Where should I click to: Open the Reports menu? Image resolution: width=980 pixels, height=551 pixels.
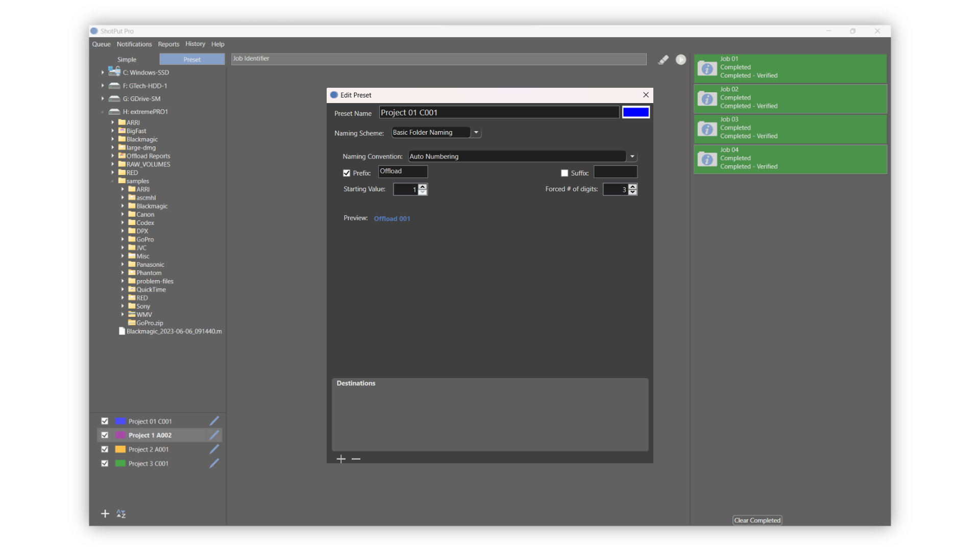pyautogui.click(x=168, y=44)
